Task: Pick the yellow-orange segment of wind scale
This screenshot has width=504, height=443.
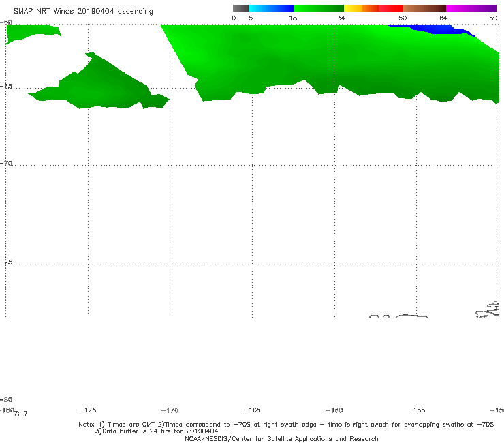Action: (362, 8)
